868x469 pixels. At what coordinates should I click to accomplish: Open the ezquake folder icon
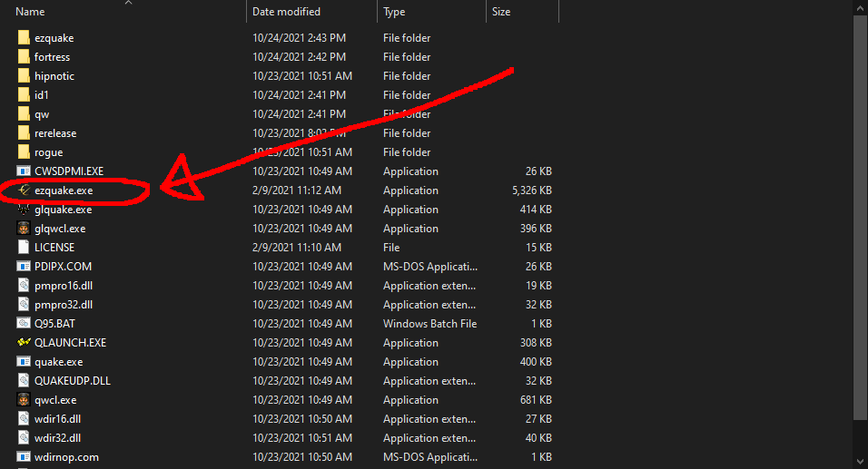pos(24,37)
